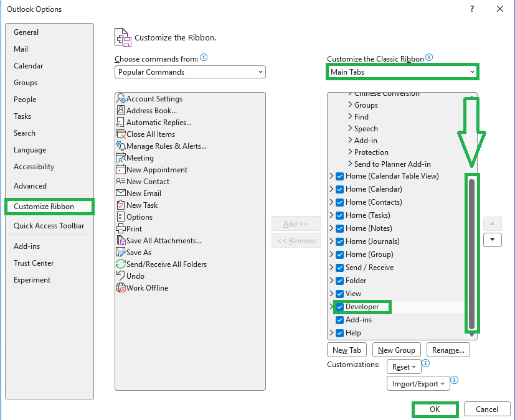
Task: Uncheck the Folder tab checkbox
Action: [x=340, y=281]
